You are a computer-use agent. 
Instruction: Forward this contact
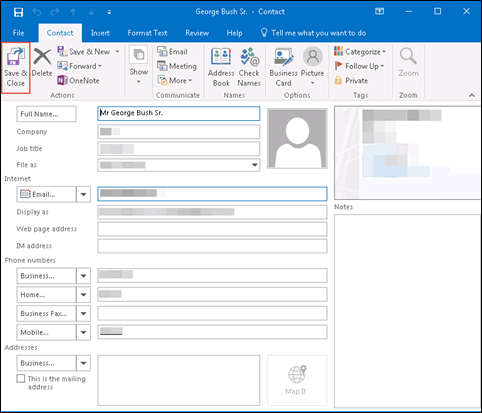point(79,66)
